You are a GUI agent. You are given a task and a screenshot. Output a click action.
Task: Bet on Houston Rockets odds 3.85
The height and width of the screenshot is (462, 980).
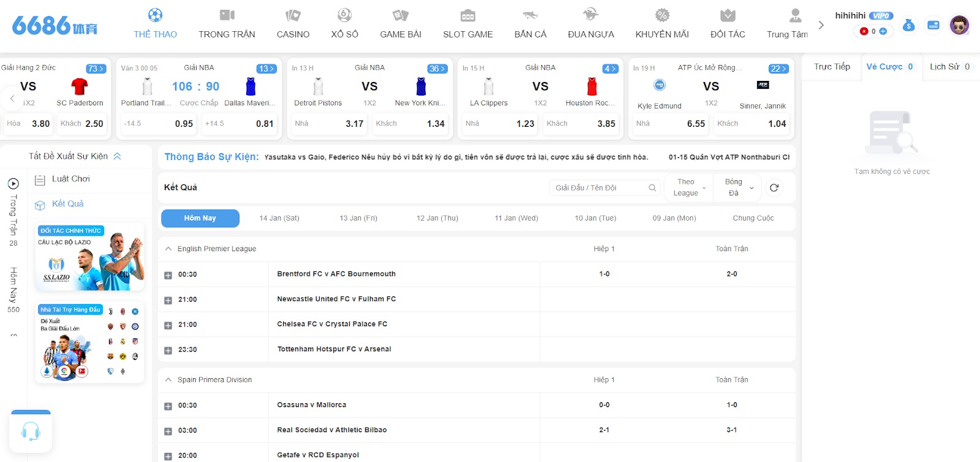click(x=581, y=124)
